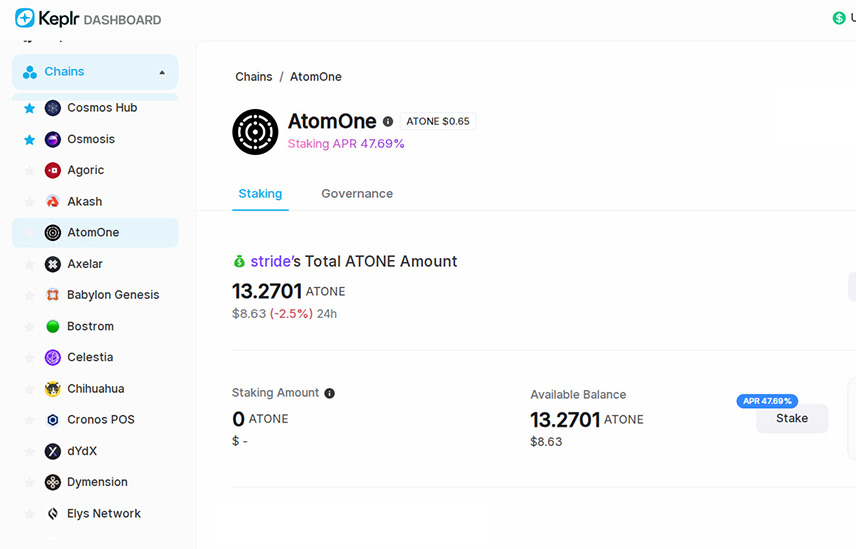Screen dimensions: 856x549
Task: Toggle the Osmosis favorite star
Action: coord(29,139)
